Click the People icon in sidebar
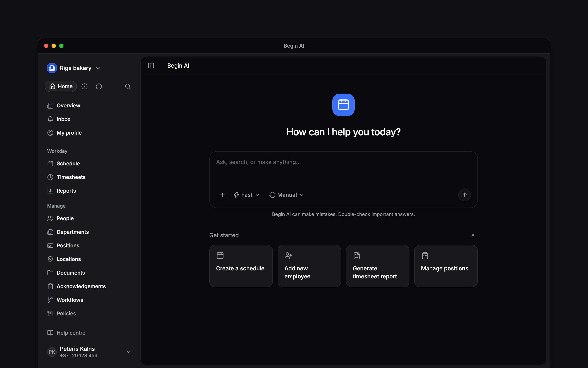This screenshot has height=368, width=588. [x=50, y=218]
